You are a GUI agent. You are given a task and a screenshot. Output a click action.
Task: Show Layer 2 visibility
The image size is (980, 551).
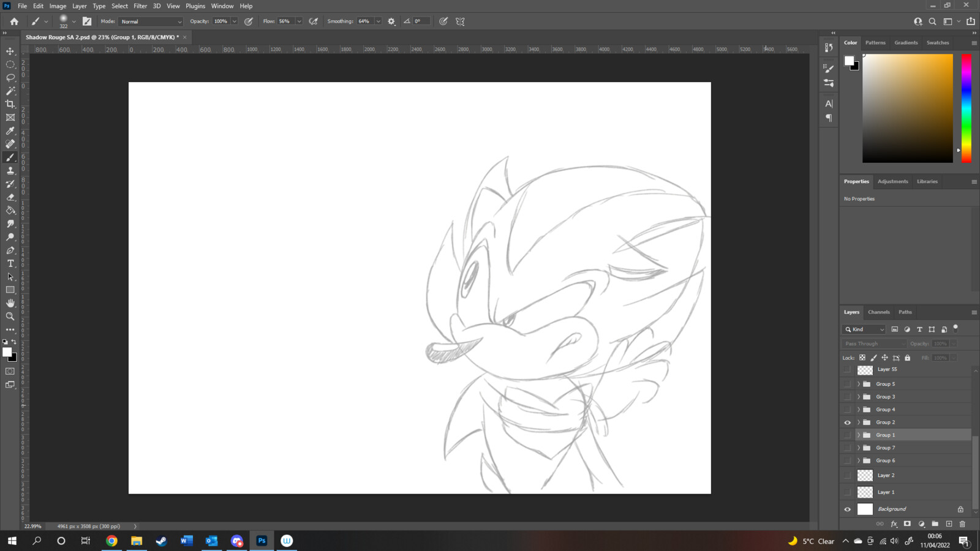848,476
